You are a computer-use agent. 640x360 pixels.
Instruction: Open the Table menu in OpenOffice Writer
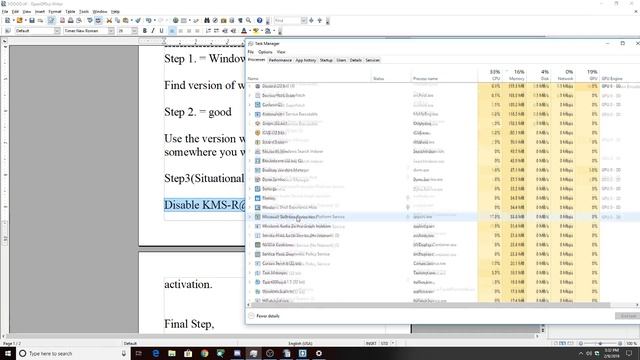pos(70,11)
